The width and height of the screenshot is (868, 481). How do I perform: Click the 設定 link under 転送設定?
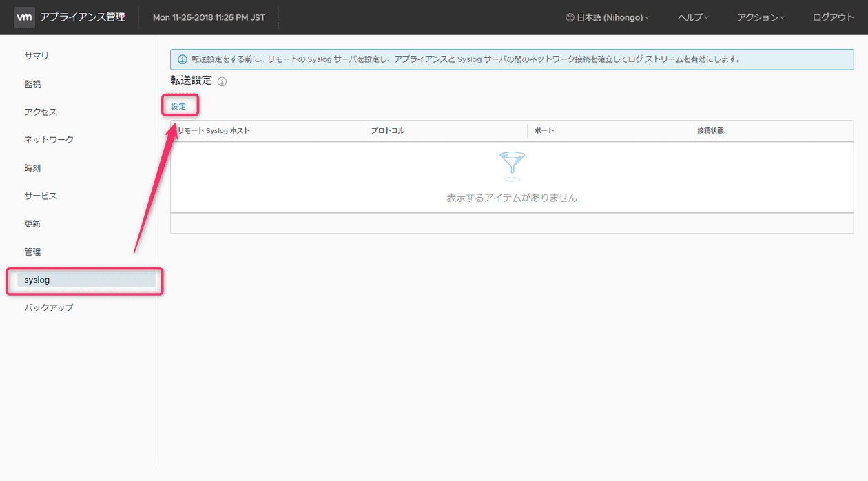coord(179,106)
